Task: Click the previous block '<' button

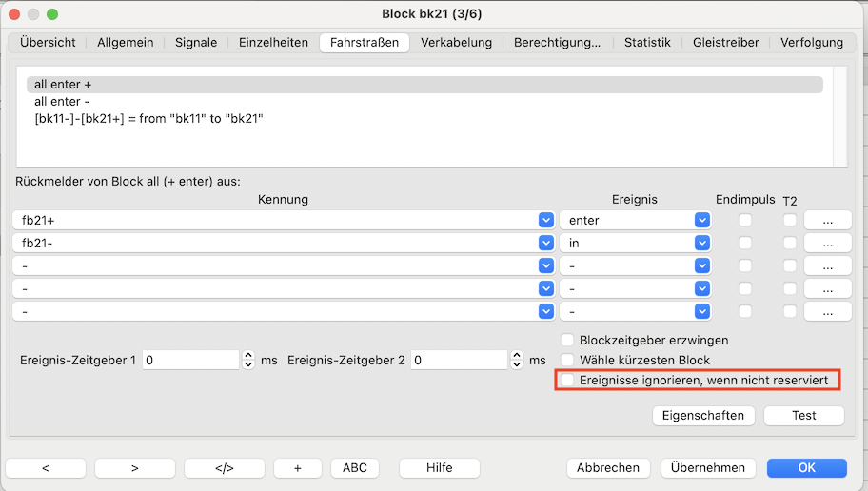Action: tap(46, 468)
